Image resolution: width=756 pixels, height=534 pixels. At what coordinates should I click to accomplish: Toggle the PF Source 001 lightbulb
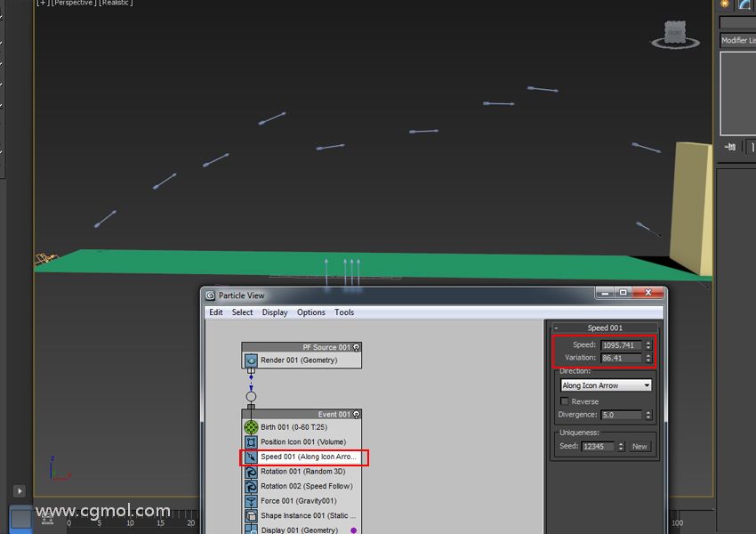[357, 347]
